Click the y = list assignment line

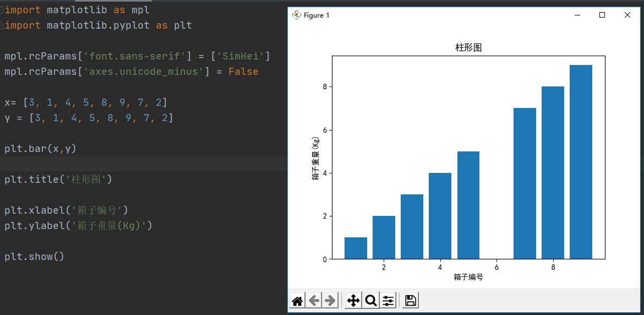[x=89, y=118]
